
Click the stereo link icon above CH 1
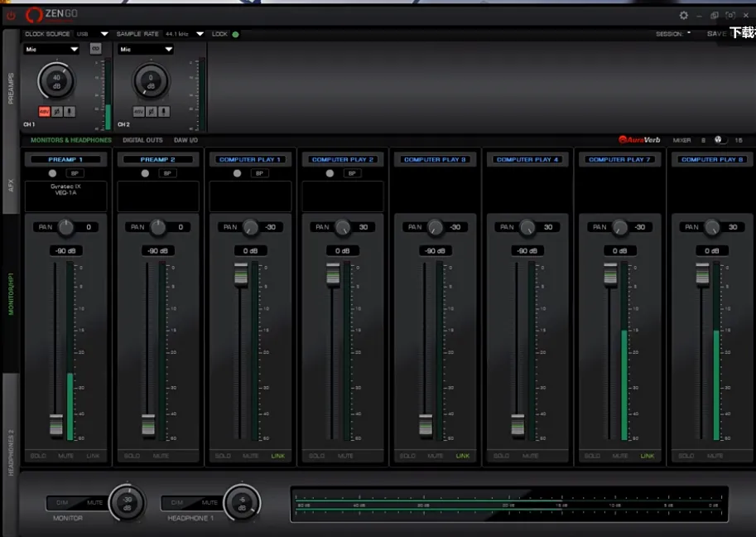(95, 49)
